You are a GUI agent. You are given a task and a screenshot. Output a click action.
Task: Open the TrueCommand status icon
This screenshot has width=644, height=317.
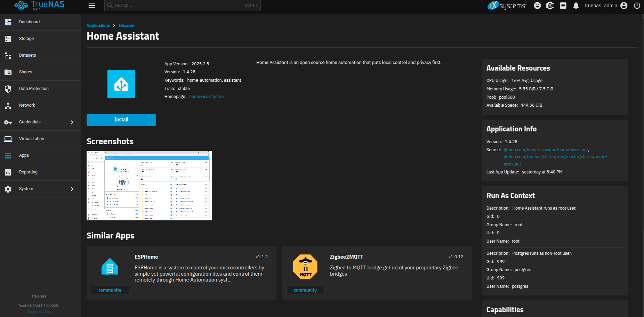tap(550, 6)
